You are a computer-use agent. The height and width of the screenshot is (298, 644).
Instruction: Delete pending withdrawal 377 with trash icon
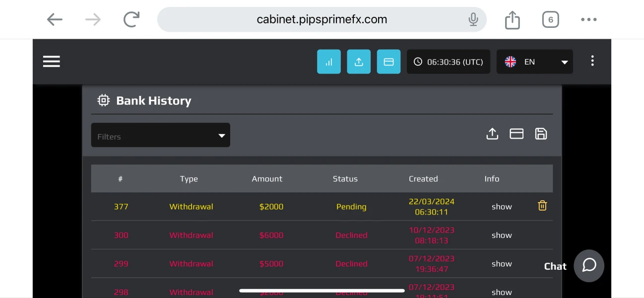tap(542, 206)
